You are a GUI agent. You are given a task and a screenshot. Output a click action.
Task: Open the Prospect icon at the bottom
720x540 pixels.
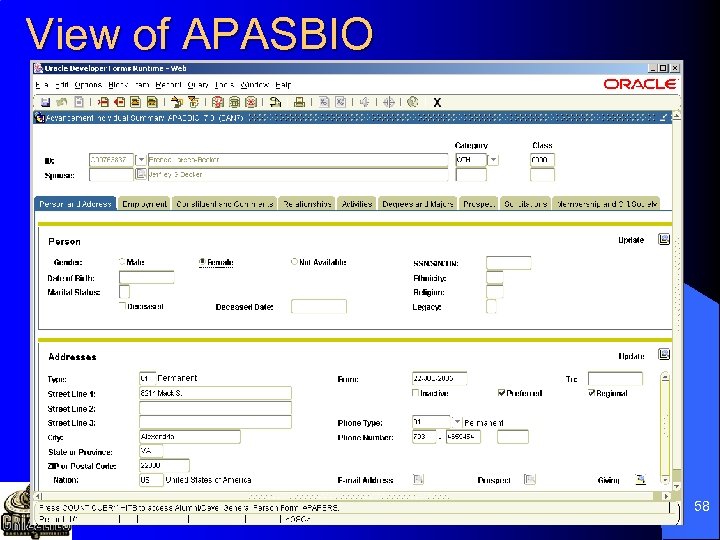(x=529, y=479)
